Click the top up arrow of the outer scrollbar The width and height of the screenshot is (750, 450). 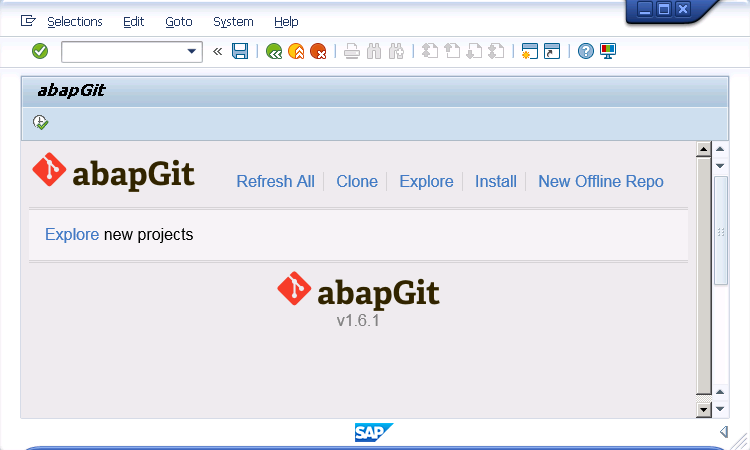point(720,149)
